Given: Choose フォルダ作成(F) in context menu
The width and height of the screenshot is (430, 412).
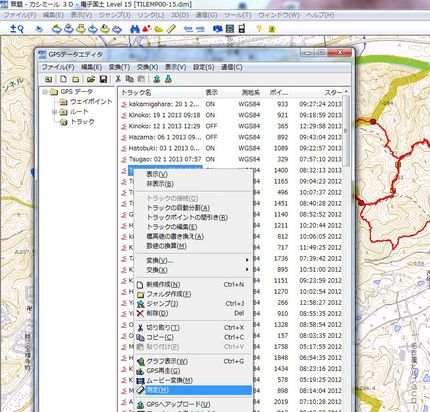Looking at the screenshot, I should click(x=193, y=294).
